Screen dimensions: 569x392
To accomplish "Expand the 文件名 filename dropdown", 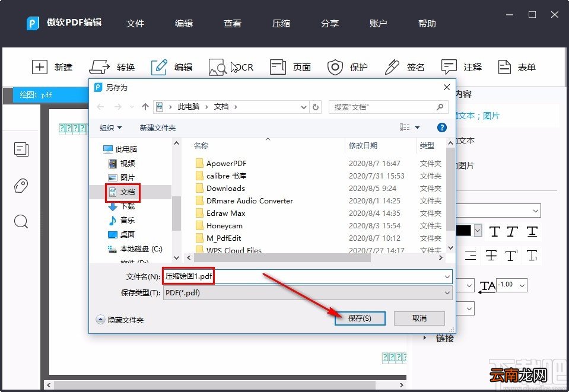I will [x=447, y=277].
